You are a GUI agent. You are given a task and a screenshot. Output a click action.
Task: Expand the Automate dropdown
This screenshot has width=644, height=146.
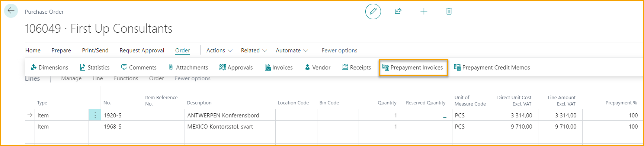[x=292, y=51]
